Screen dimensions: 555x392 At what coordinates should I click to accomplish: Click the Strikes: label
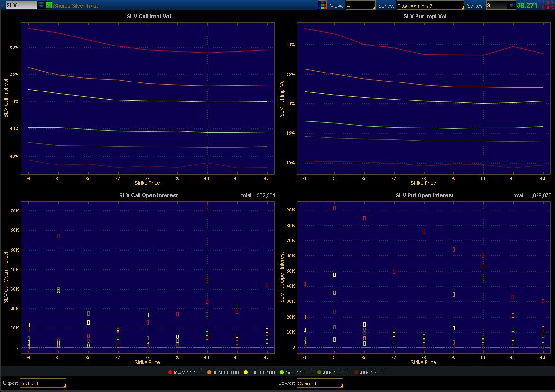tap(475, 6)
